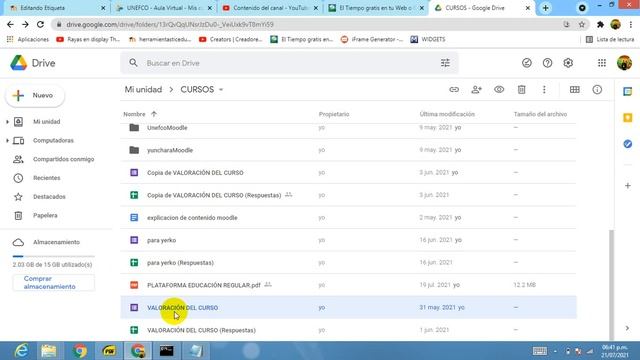Open Google apps grid icon
Screen dimensions: 640x360
[602, 63]
